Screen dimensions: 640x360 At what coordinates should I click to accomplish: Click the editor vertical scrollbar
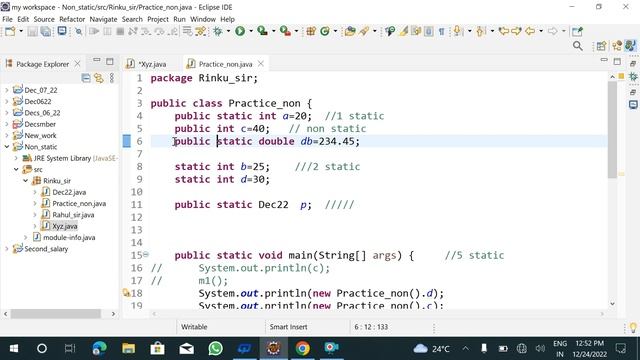coord(612,129)
